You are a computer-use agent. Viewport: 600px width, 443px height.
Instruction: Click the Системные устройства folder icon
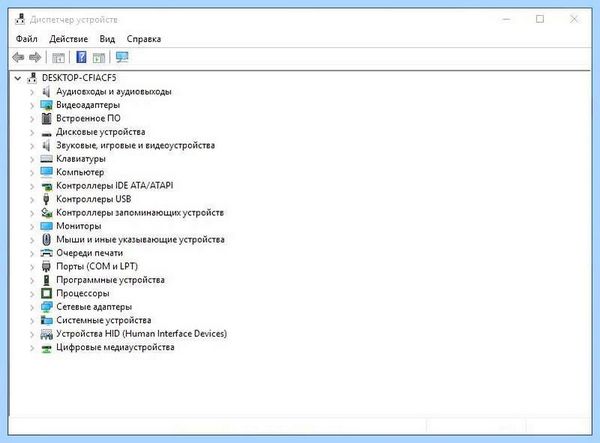(x=46, y=320)
